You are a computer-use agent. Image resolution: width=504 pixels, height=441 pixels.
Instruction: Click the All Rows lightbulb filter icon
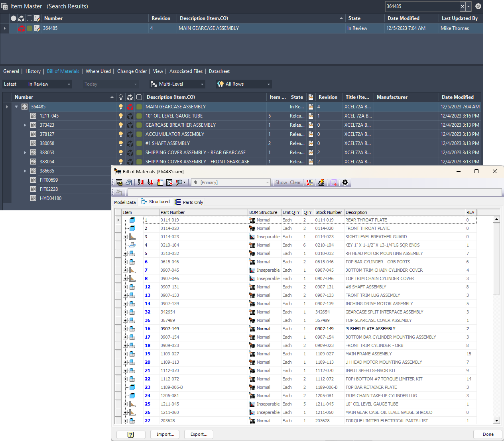point(220,84)
